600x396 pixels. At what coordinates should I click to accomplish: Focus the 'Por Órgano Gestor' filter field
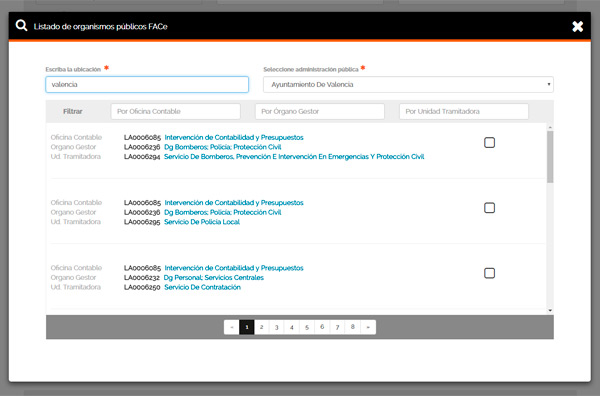[x=320, y=111]
